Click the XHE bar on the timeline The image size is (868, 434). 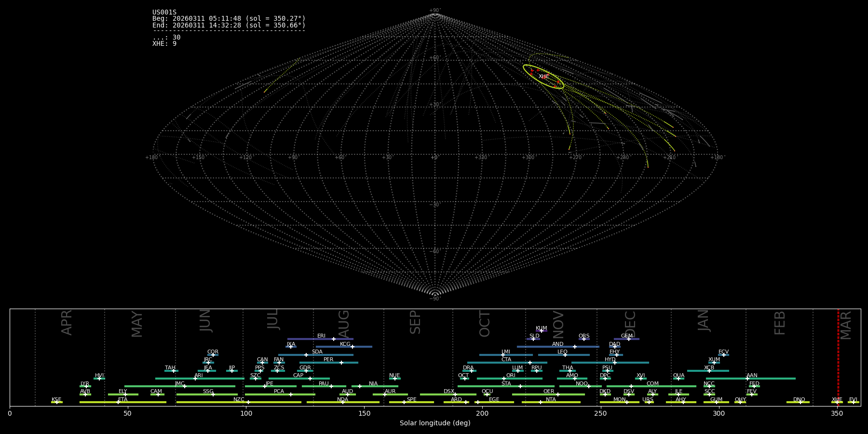pos(837,402)
